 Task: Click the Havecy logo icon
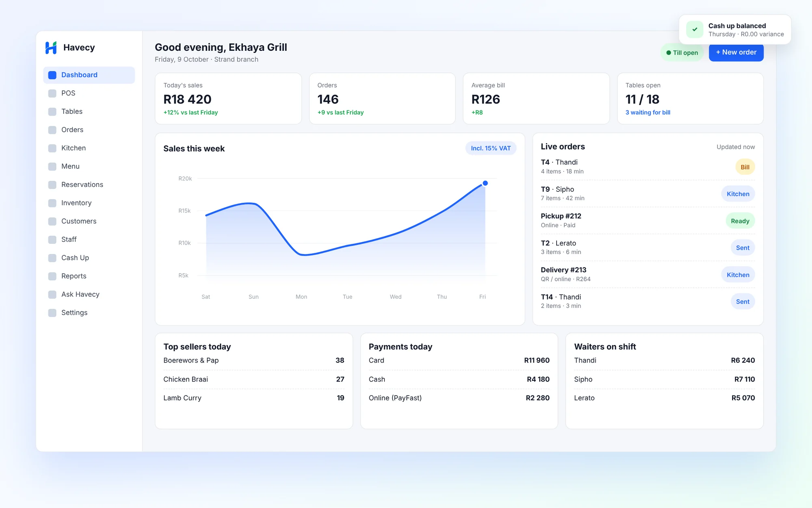coord(51,48)
